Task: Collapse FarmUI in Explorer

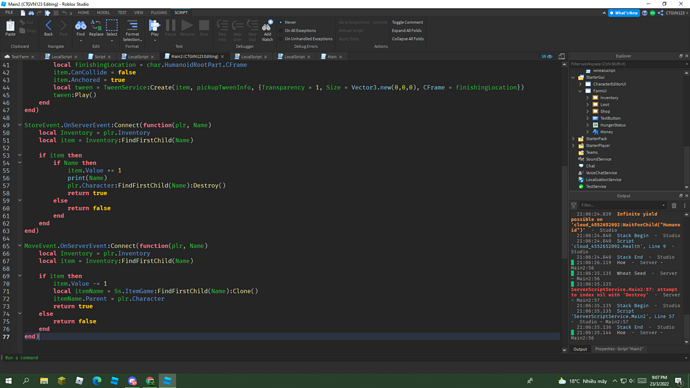Action: 580,91
